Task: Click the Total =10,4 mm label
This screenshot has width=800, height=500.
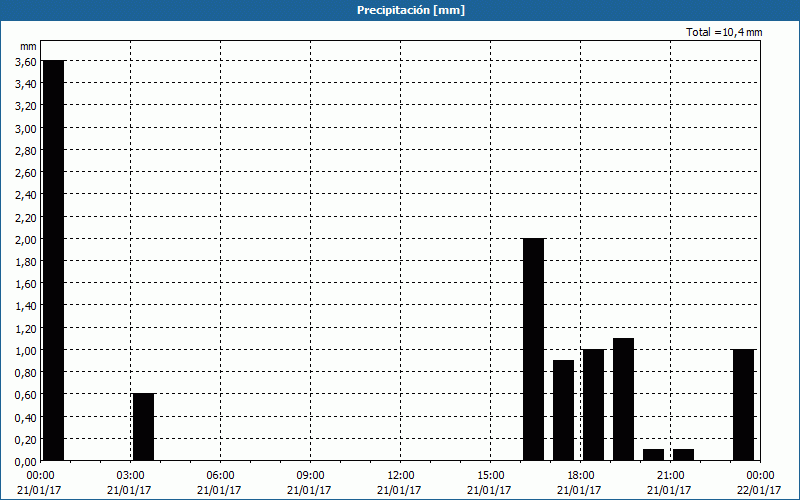Action: 724,32
